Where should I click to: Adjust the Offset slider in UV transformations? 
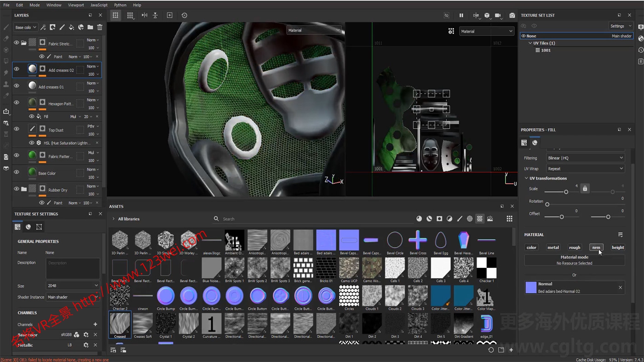pyautogui.click(x=562, y=216)
